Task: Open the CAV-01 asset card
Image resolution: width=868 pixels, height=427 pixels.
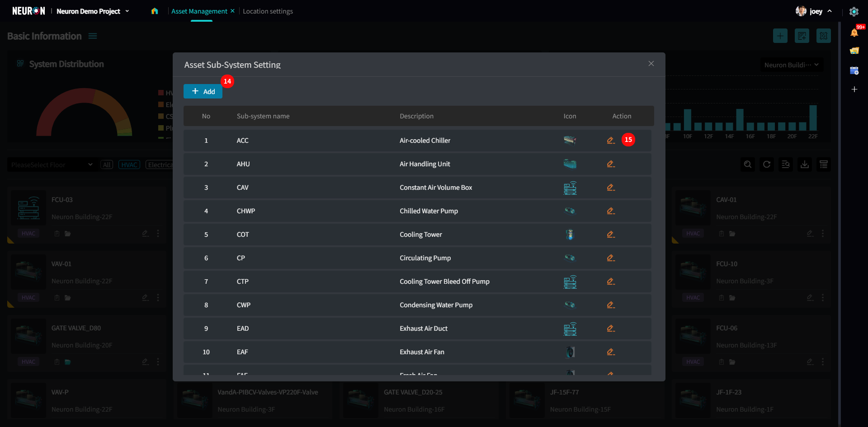Action: 751,215
